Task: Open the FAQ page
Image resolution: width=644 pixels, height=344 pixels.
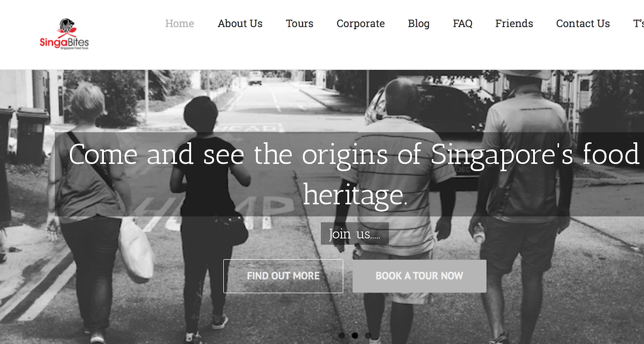Action: click(463, 24)
